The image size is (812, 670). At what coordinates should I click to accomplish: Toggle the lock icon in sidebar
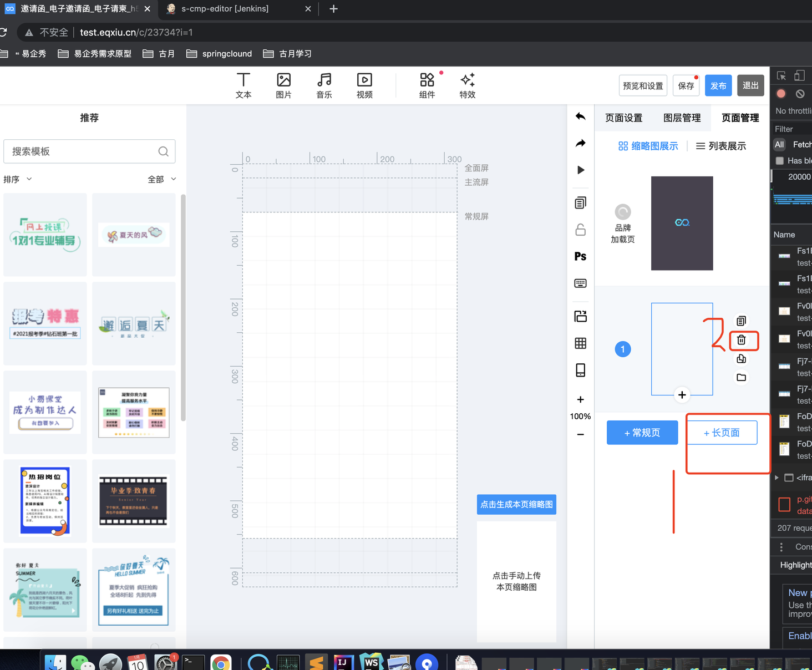[580, 230]
